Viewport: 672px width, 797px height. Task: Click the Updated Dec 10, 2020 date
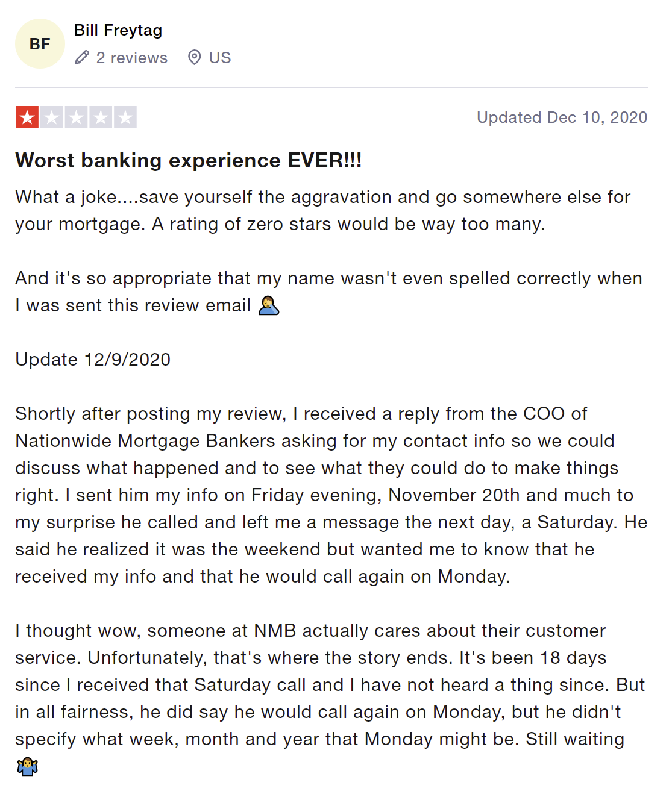click(x=562, y=117)
